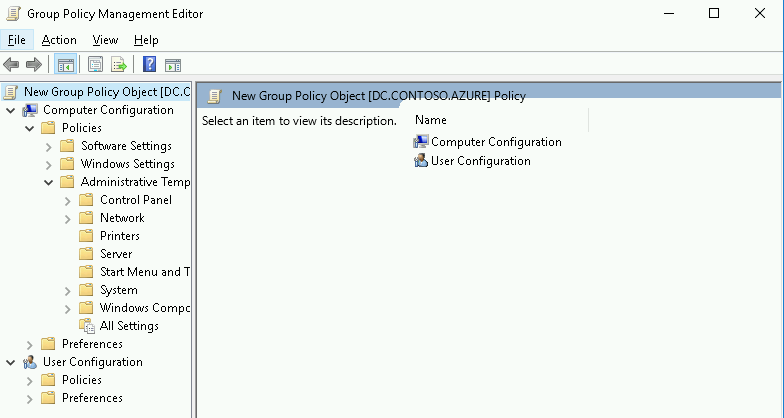This screenshot has width=784, height=418.
Task: Click the Back arrow toolbar button
Action: [x=11, y=64]
